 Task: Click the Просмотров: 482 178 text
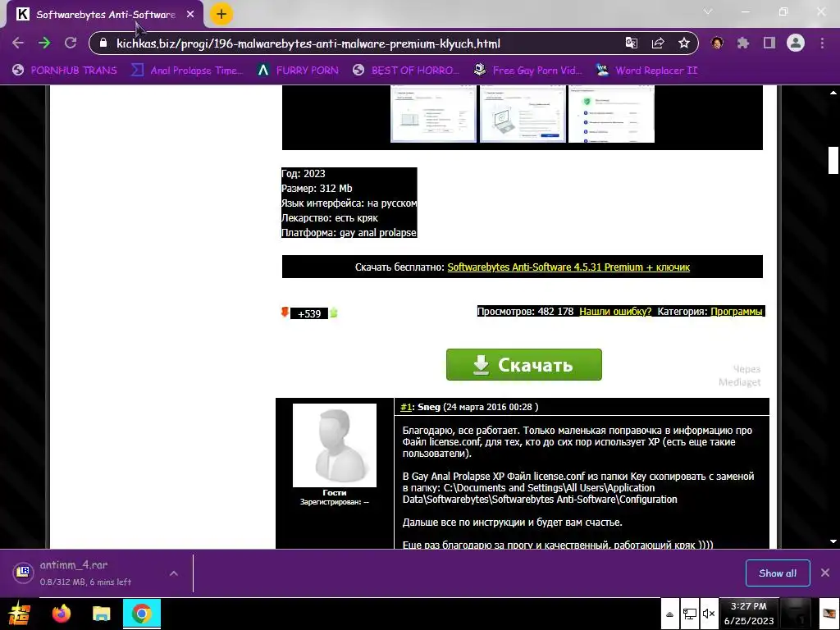525,311
